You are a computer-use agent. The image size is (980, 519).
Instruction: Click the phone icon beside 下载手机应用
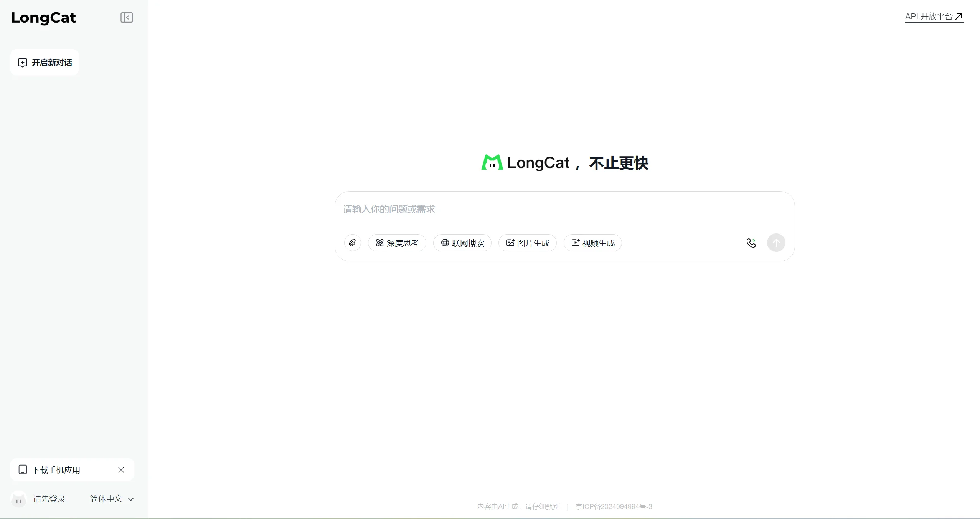pos(23,470)
